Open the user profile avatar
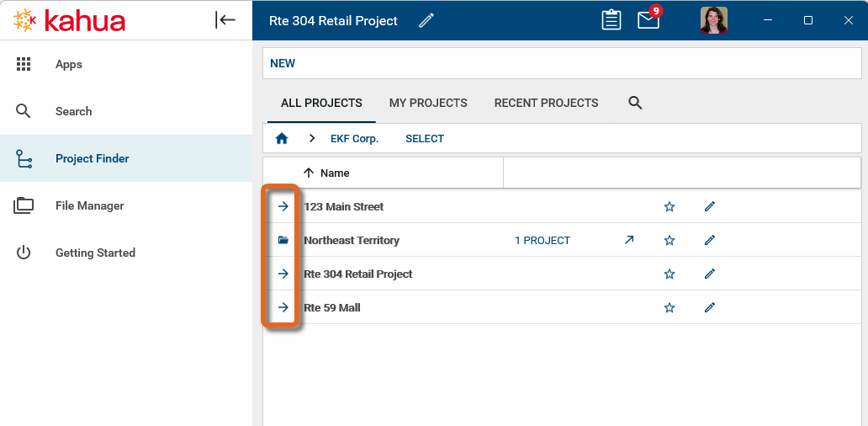This screenshot has height=426, width=868. (713, 20)
